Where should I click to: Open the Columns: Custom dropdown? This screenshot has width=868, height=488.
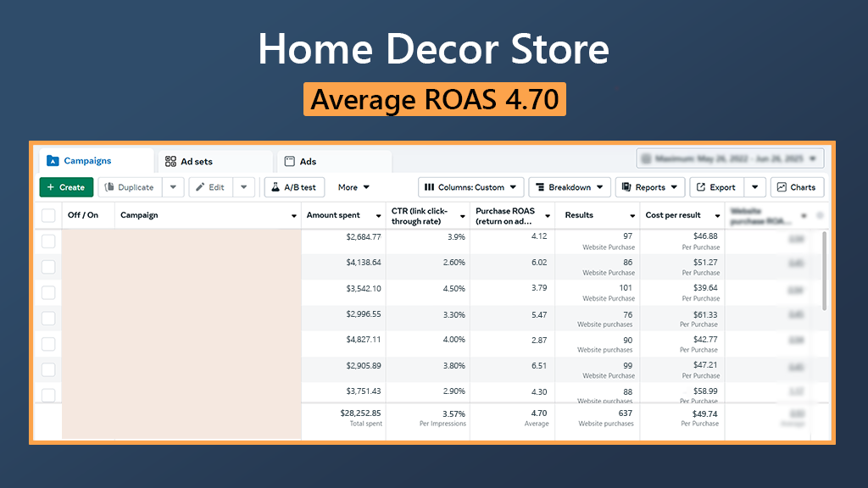click(x=470, y=187)
